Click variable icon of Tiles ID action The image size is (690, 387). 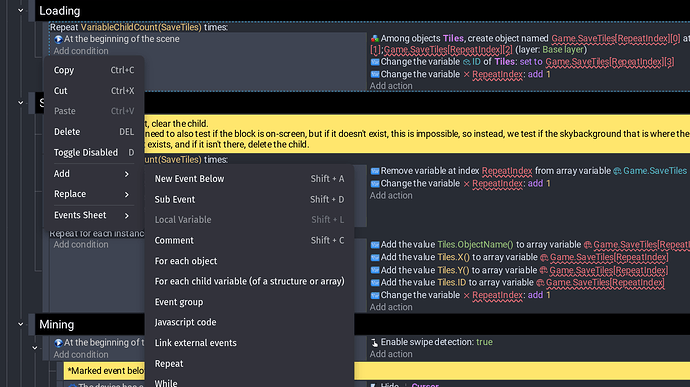pos(374,62)
